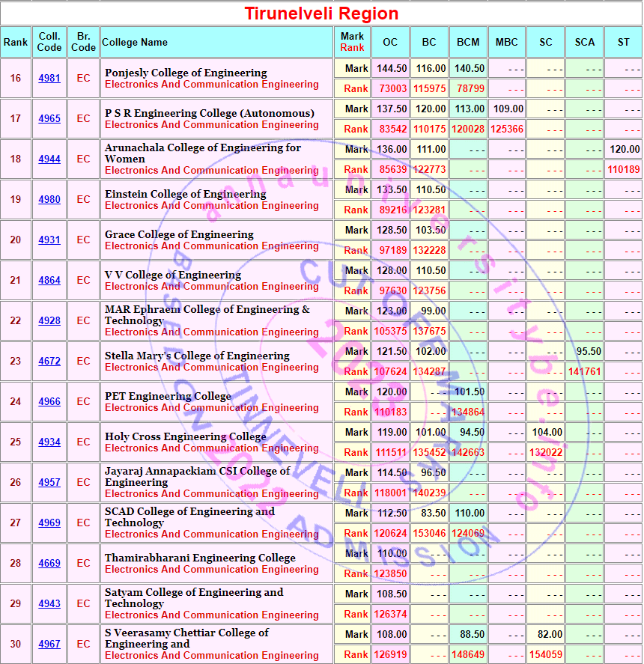Select the Tirunelveli Region title
This screenshot has height=664, width=644.
[x=321, y=13]
